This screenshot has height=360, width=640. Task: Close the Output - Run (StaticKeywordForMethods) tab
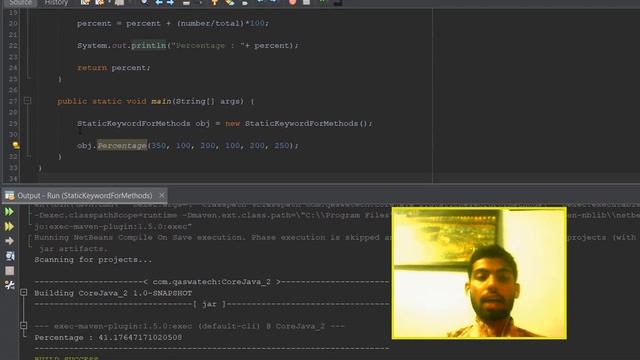point(162,196)
